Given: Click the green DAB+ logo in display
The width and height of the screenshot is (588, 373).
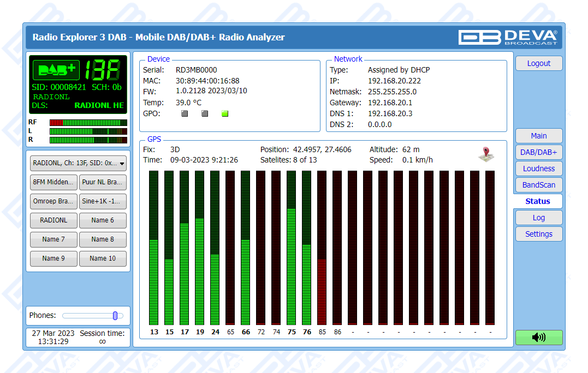Looking at the screenshot, I should tap(56, 70).
